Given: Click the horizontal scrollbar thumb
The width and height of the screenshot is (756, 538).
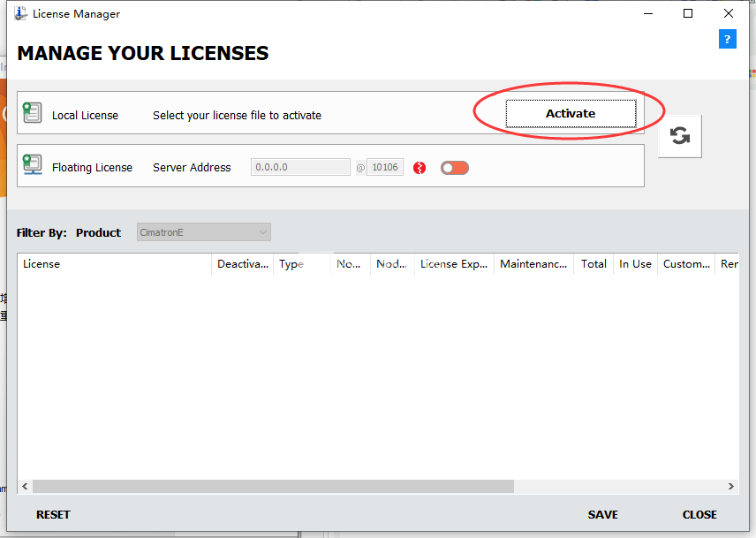Looking at the screenshot, I should pyautogui.click(x=273, y=487).
